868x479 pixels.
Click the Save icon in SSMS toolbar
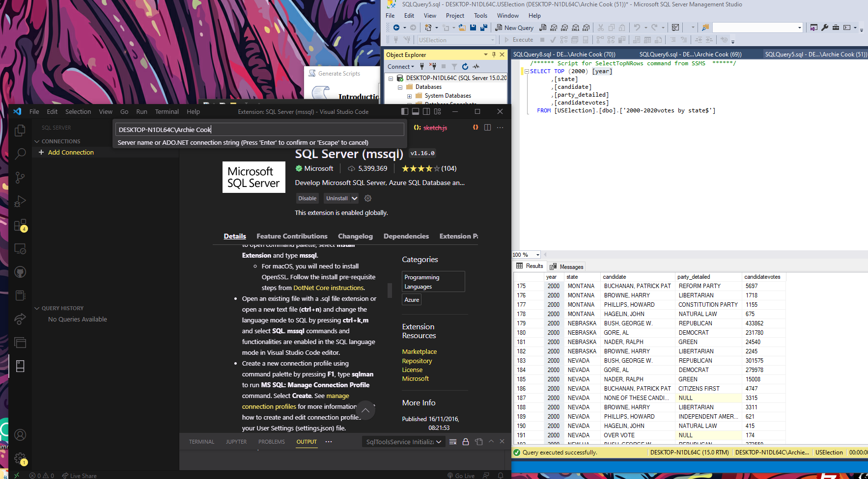coord(473,27)
